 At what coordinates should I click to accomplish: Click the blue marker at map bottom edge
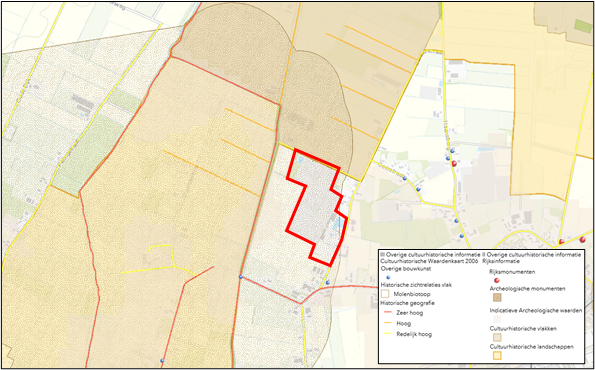coord(162,360)
